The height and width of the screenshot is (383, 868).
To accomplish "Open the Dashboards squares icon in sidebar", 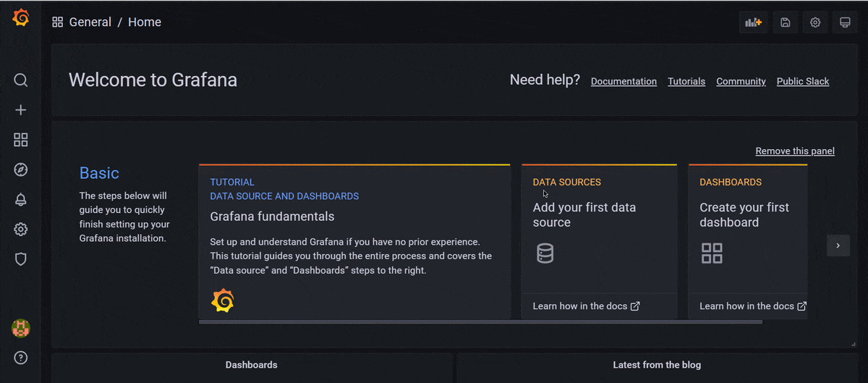I will point(21,140).
